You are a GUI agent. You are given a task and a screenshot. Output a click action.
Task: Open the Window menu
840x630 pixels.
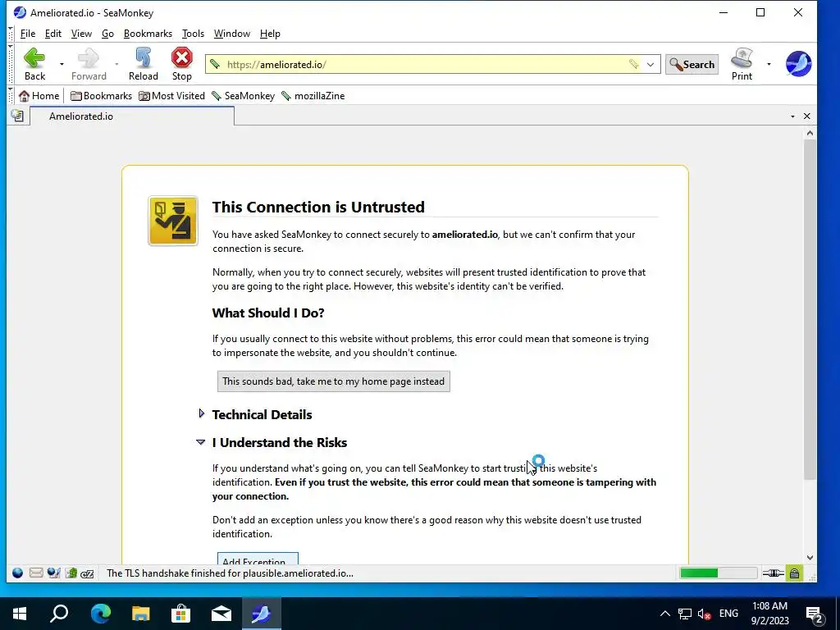click(231, 33)
